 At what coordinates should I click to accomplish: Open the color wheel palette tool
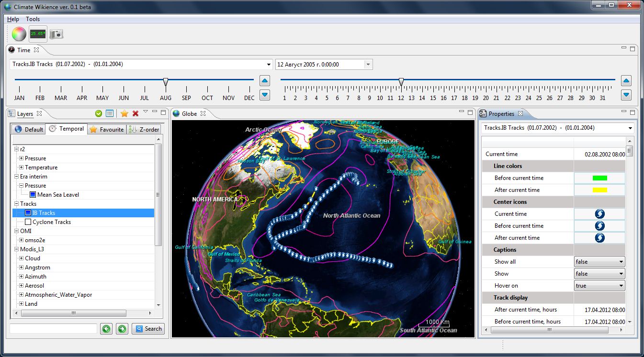pos(19,34)
